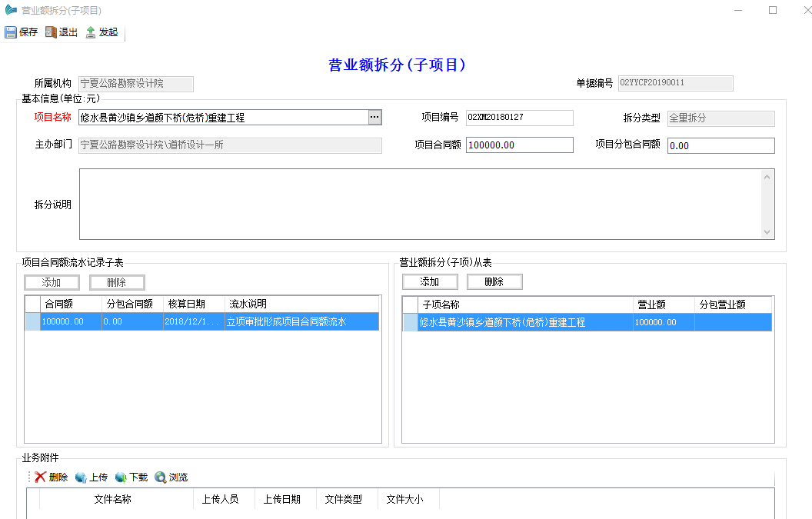Click the 文件类型 column header
This screenshot has width=812, height=519.
[x=348, y=499]
